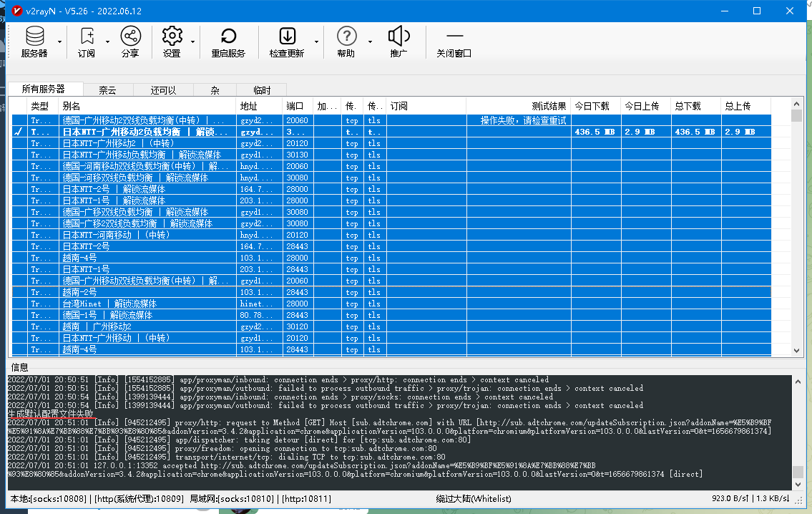
Task: Select row 日本NTT-河南移动 | (中转)
Action: (x=391, y=235)
